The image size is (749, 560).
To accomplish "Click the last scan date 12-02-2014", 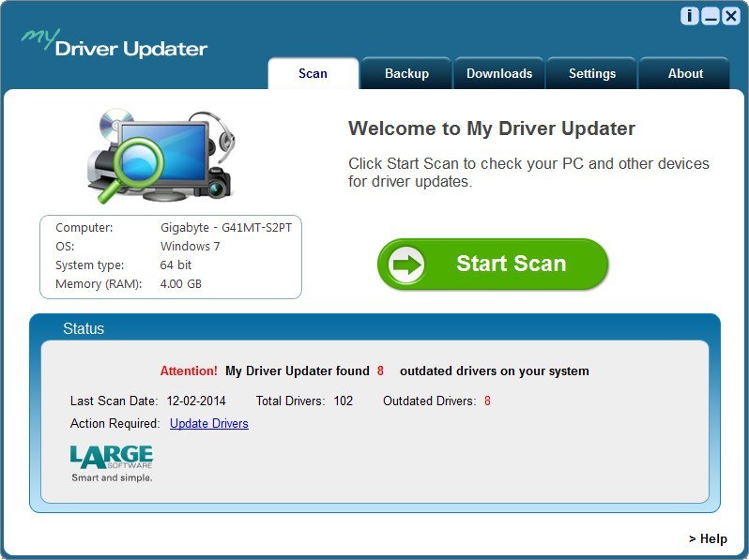I will (x=196, y=401).
